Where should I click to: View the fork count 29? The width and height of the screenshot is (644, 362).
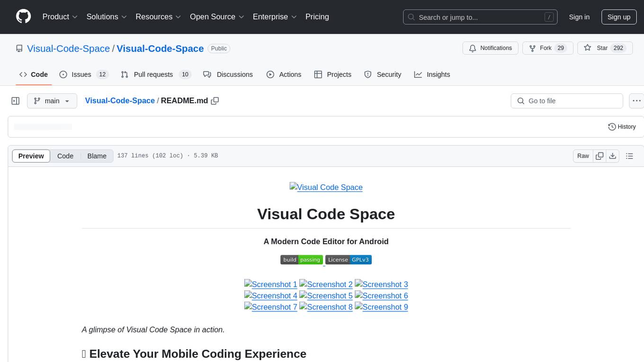[561, 48]
